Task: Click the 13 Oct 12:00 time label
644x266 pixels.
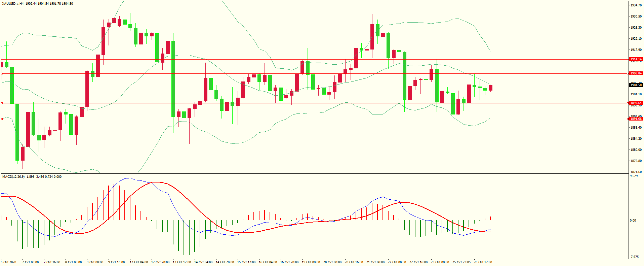Action: tap(182, 262)
